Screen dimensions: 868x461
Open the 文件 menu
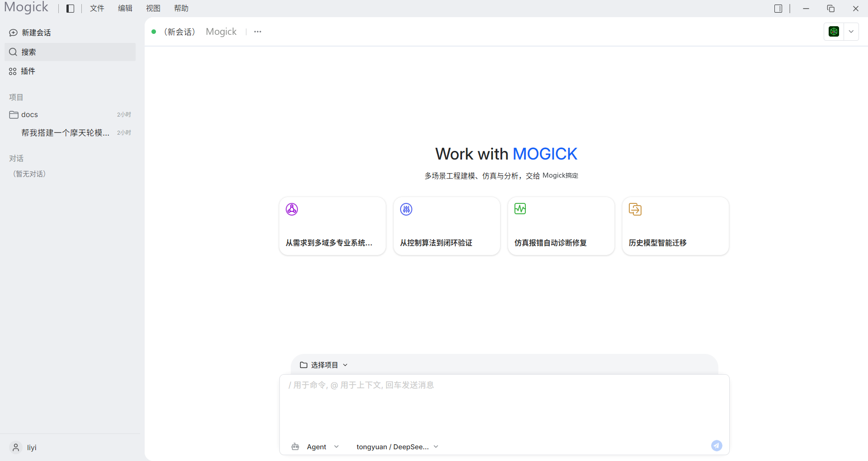97,9
